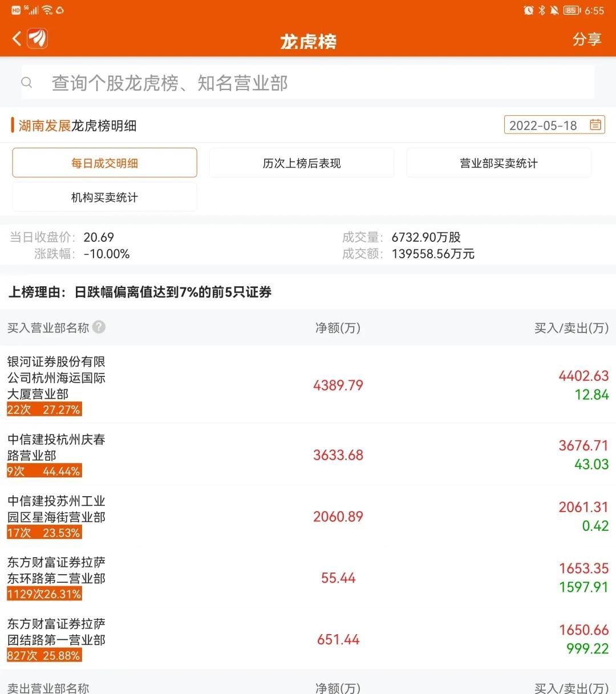This screenshot has width=616, height=694.
Task: Open 银河证券杭州海运国际大厦营业部 row
Action: click(308, 385)
